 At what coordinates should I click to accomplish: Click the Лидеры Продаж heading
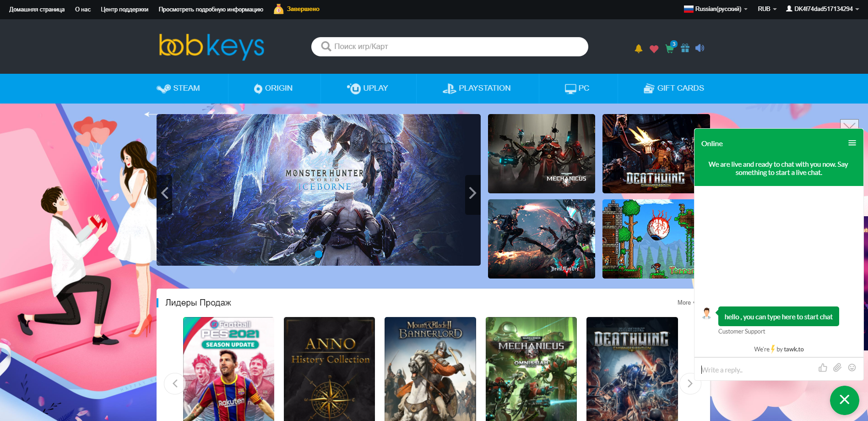click(x=198, y=303)
